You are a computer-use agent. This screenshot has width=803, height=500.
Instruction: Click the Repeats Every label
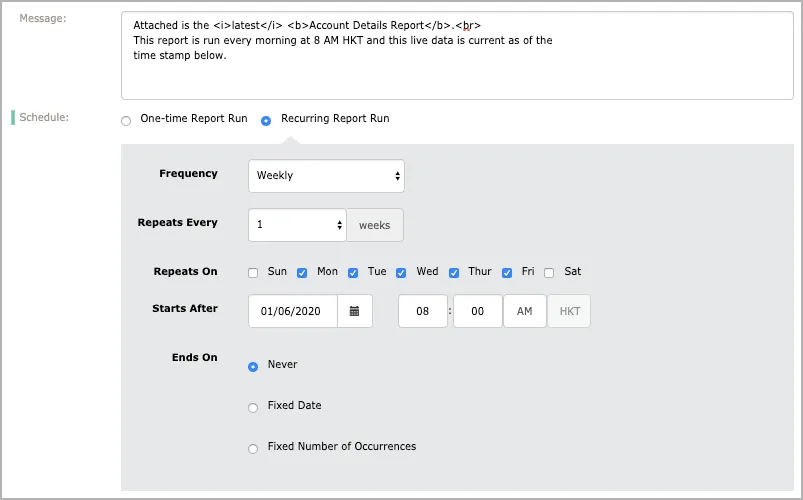(178, 222)
